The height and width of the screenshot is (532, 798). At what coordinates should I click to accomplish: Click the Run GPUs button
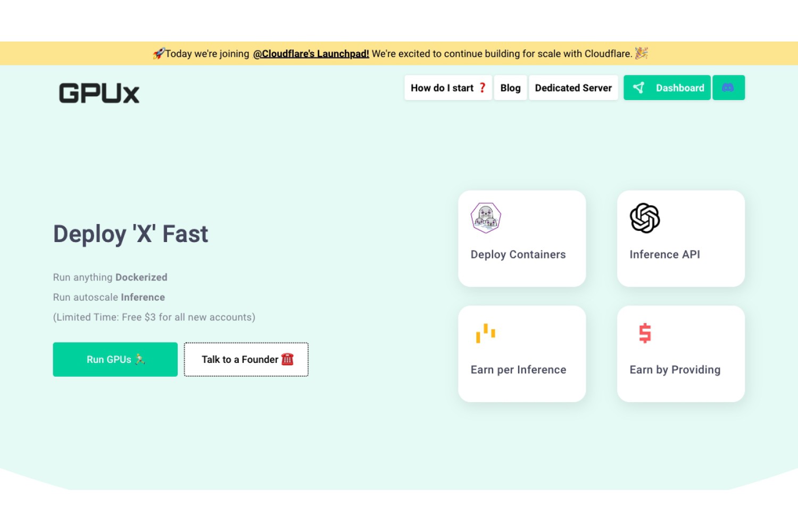coord(115,360)
